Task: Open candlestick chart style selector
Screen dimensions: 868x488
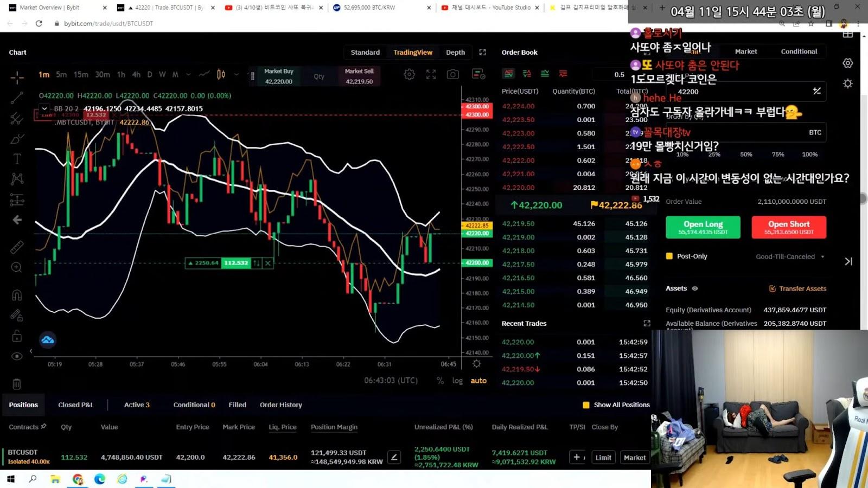Action: pyautogui.click(x=221, y=74)
